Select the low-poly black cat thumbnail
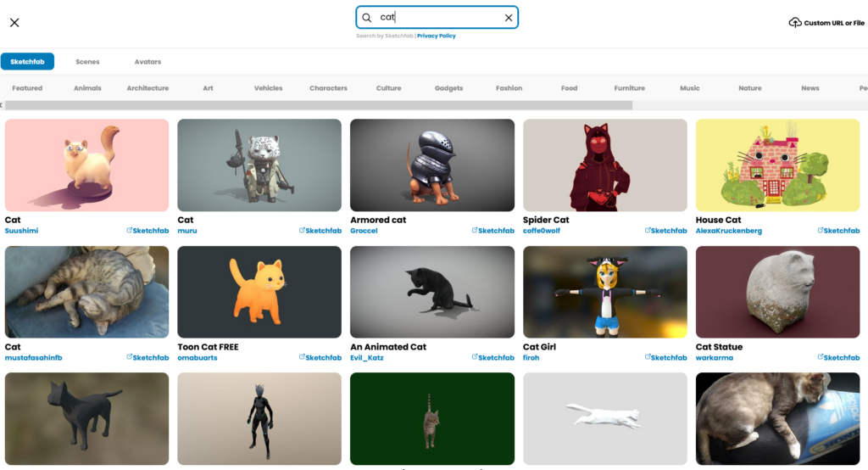868x470 pixels. [87, 419]
